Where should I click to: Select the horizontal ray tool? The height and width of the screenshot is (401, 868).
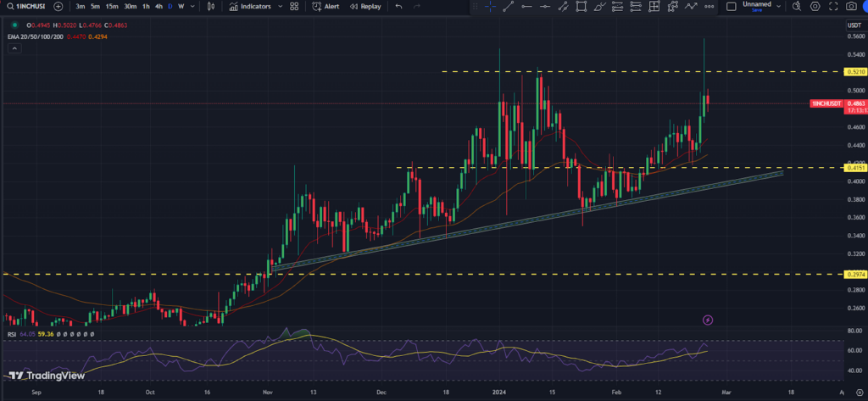pyautogui.click(x=526, y=7)
